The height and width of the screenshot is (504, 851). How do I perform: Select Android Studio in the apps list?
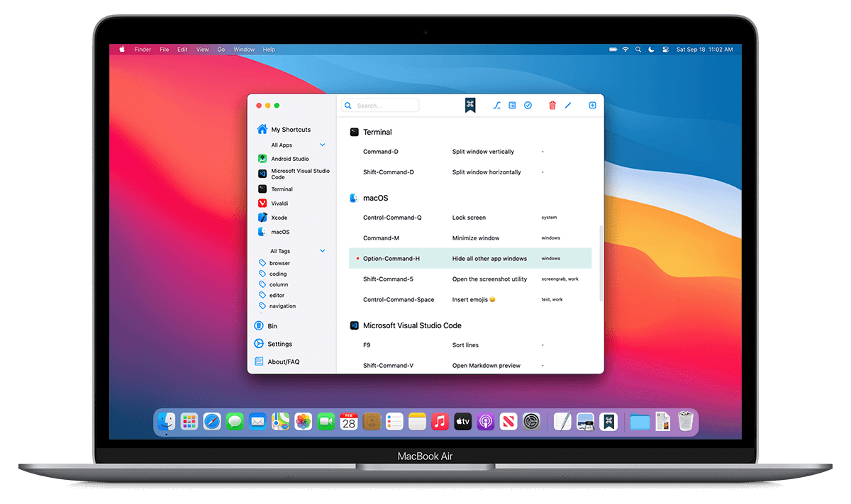coord(289,159)
